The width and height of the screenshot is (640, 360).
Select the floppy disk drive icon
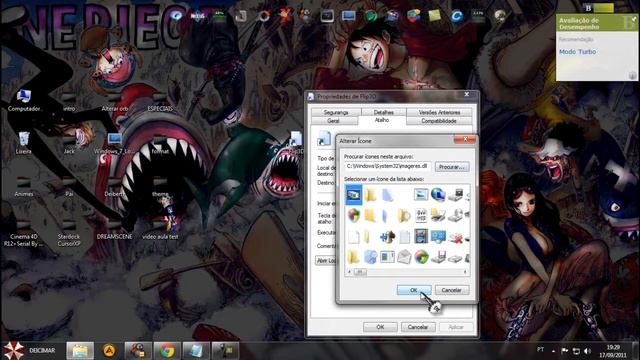[x=438, y=258]
